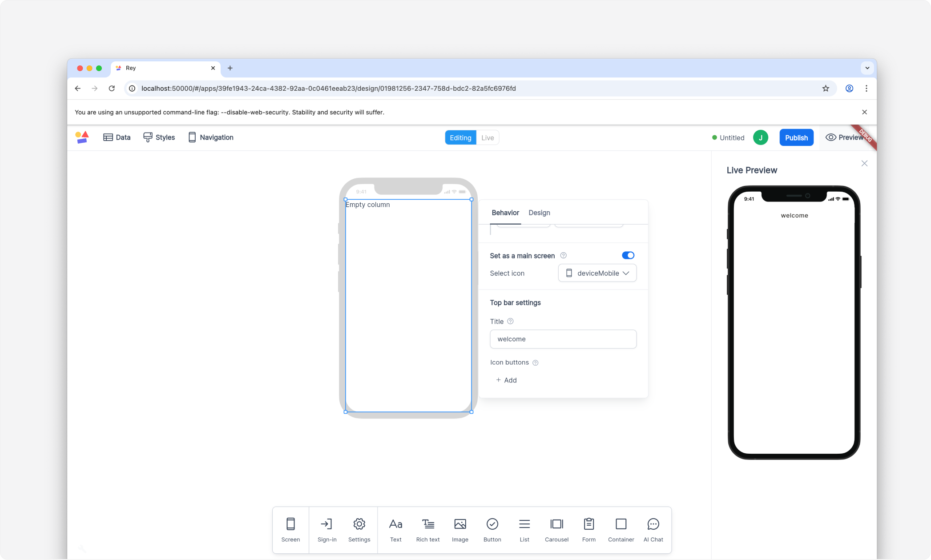Add an icon button via Add
The height and width of the screenshot is (560, 931).
(506, 380)
